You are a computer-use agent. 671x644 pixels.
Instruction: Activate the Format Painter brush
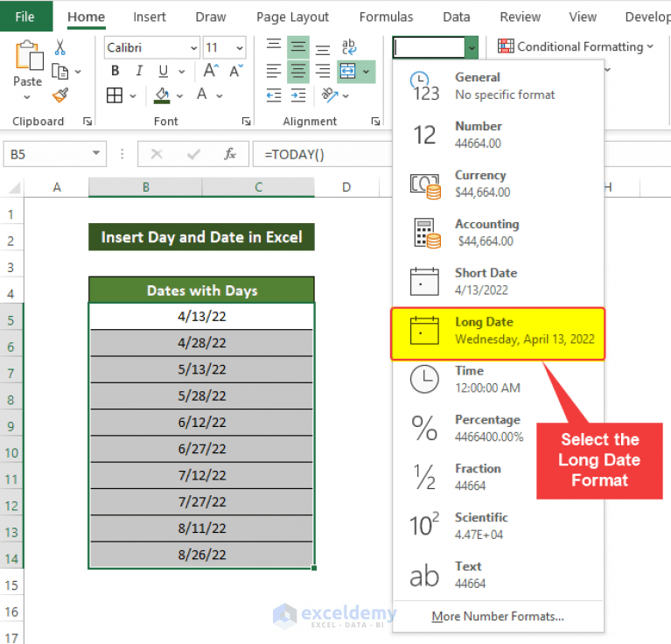[x=60, y=95]
